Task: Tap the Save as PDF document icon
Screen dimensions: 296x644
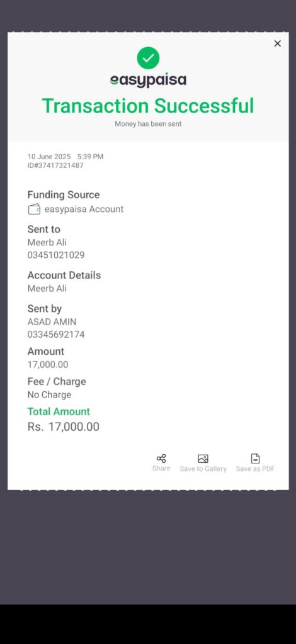Action: tap(255, 458)
